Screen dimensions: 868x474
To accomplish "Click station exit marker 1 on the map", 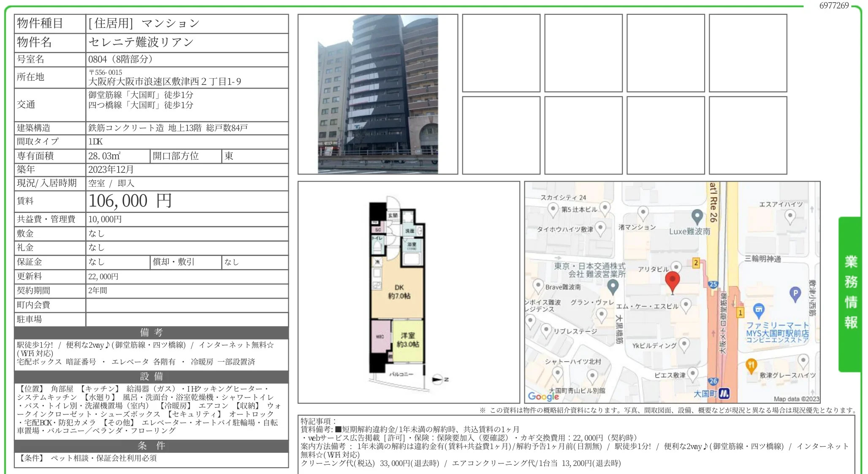I will point(741,312).
